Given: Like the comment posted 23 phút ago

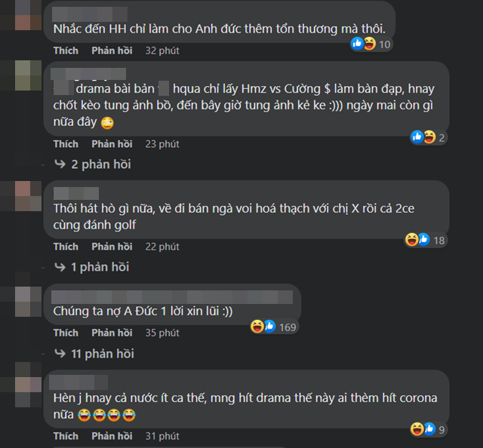Looking at the screenshot, I should [66, 144].
